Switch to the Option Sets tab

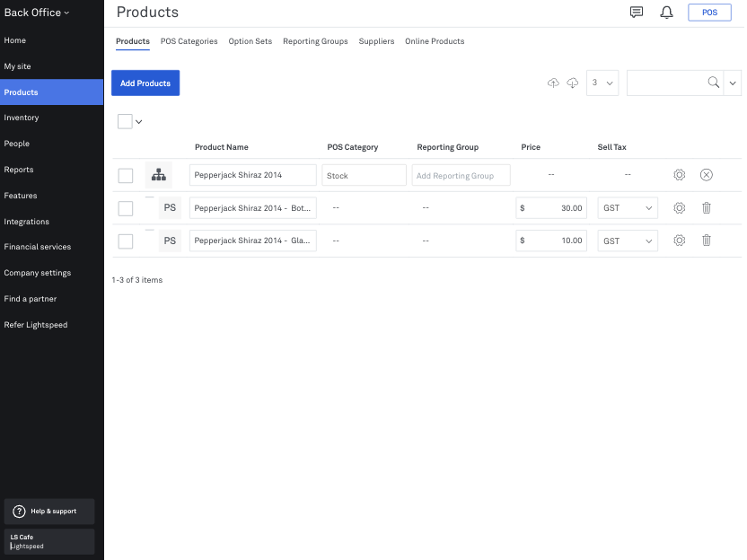250,41
